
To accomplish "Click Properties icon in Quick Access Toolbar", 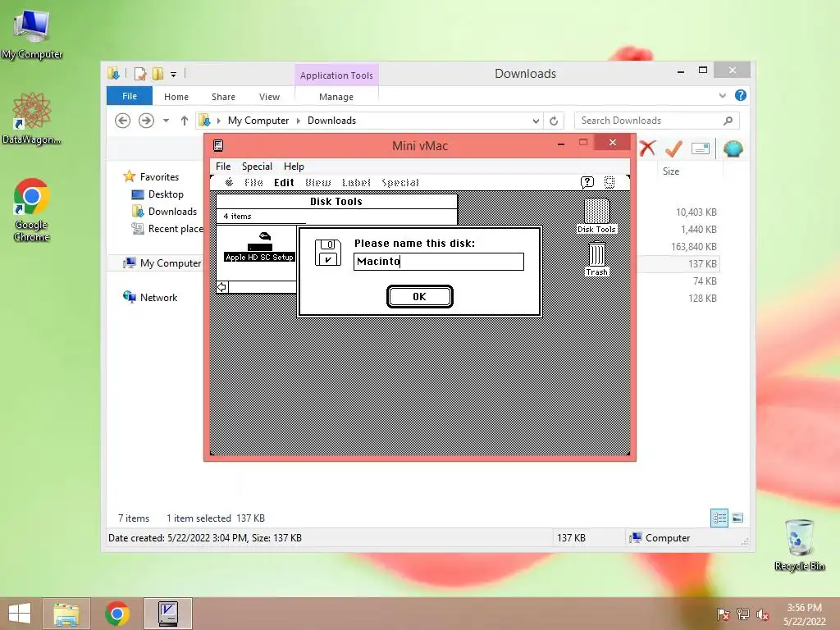I will [140, 74].
